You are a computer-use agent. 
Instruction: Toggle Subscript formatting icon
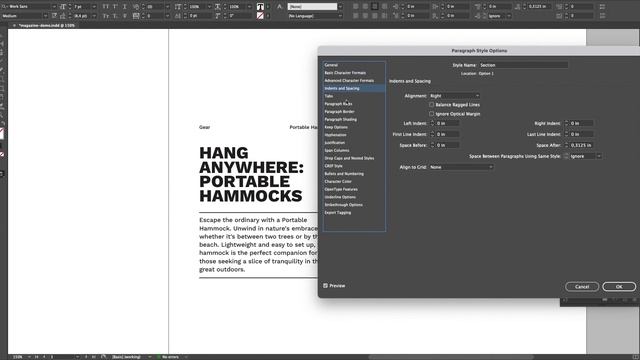(x=115, y=16)
